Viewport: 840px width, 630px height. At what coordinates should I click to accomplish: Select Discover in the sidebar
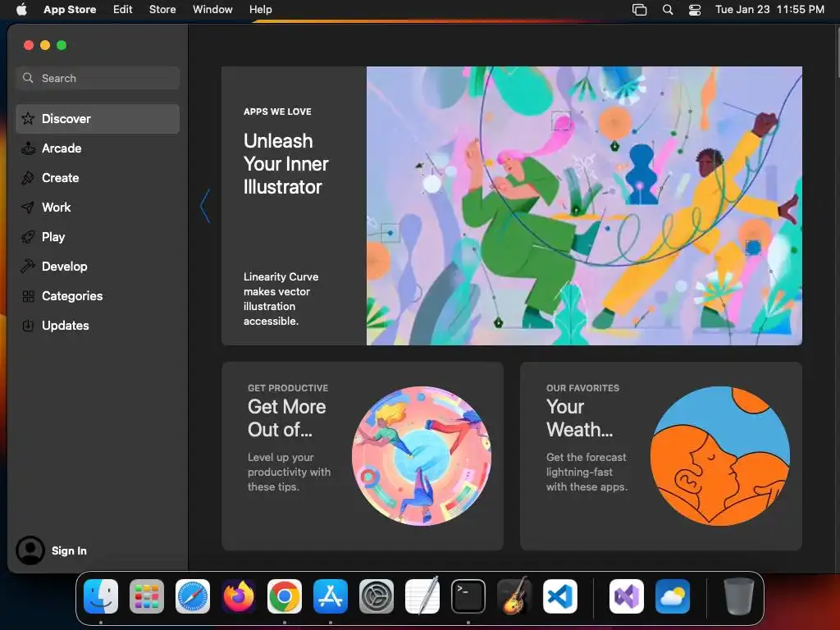tap(98, 119)
